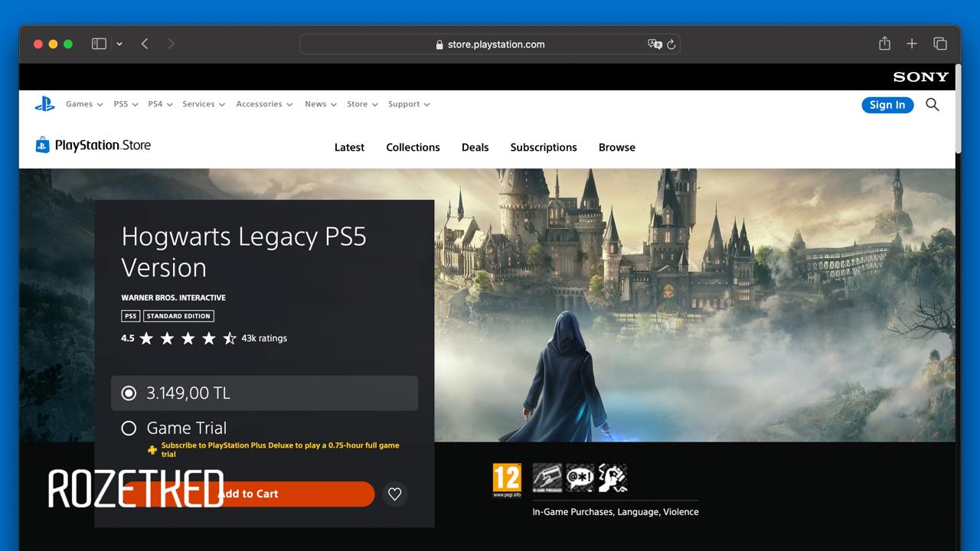Reload the page with the refresh icon
This screenshot has width=980, height=551.
tap(671, 44)
